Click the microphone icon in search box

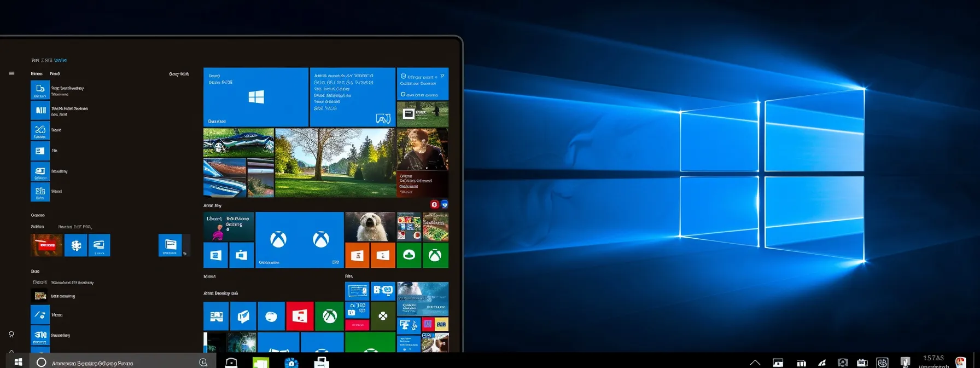point(203,362)
